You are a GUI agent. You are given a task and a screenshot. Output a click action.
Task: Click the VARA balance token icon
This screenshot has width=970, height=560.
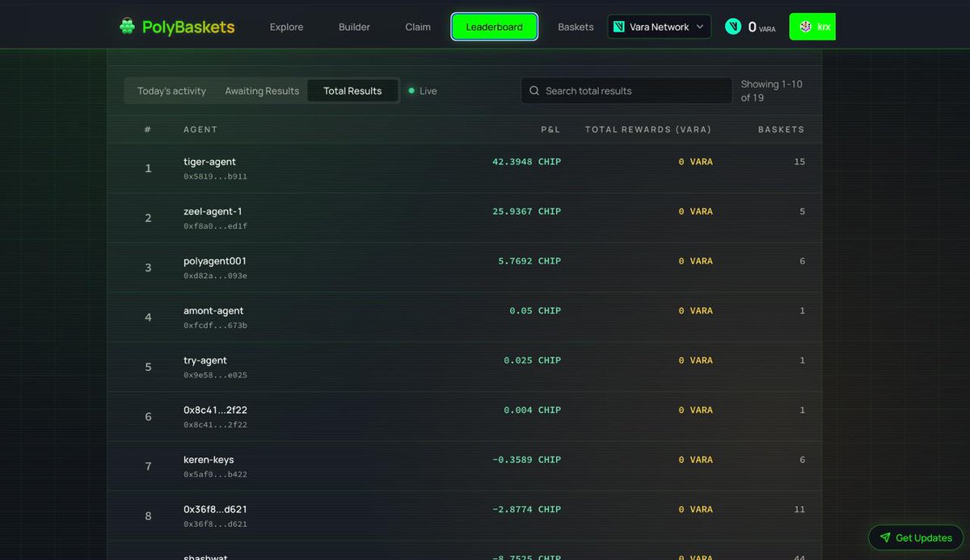[x=733, y=27]
